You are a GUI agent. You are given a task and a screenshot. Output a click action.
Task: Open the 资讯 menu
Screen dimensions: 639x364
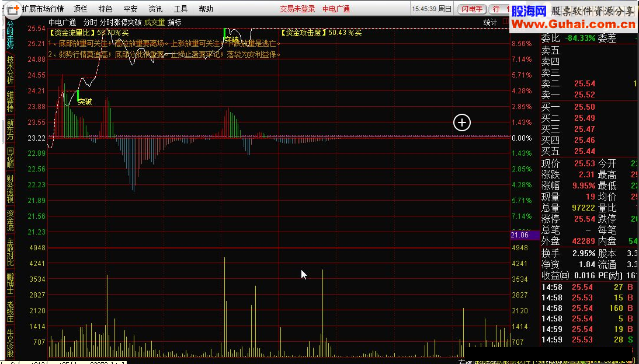pyautogui.click(x=155, y=9)
